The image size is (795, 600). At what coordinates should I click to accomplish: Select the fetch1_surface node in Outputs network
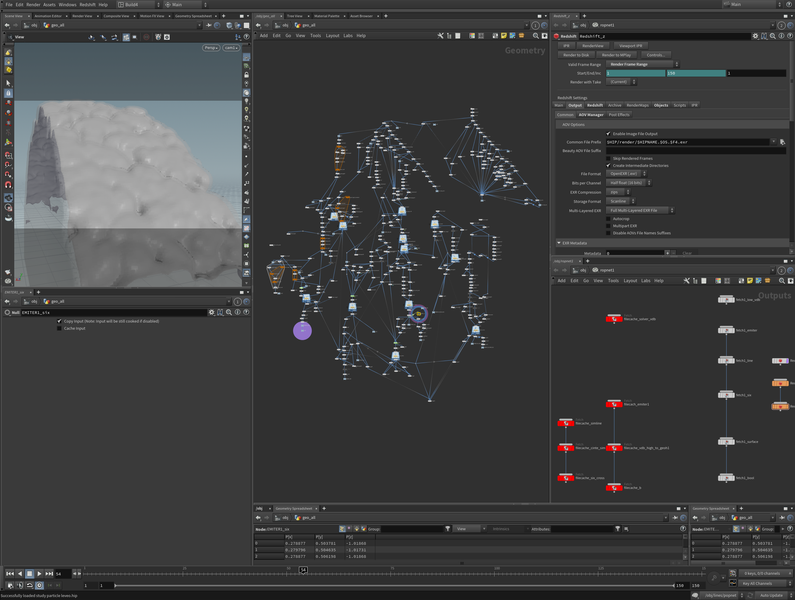[726, 441]
